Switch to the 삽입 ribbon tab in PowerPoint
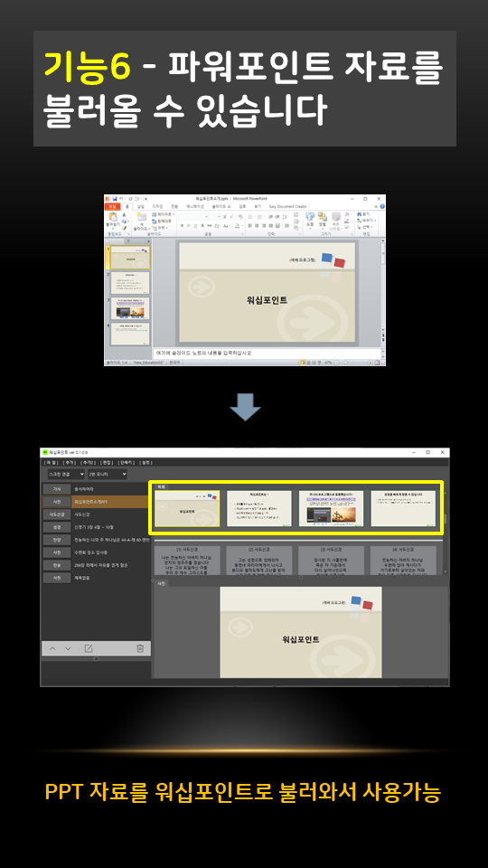Viewport: 488px width, 868px height. [141, 206]
